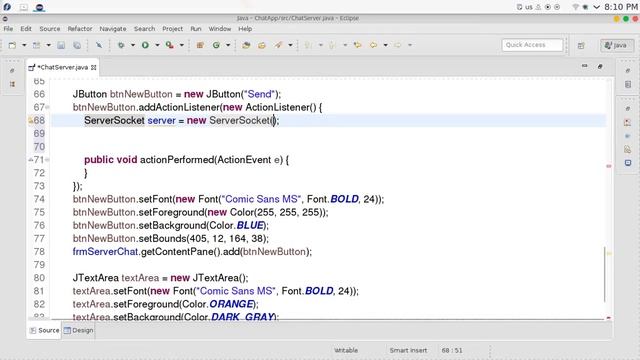Image resolution: width=640 pixels, height=360 pixels.
Task: Click the Save All toolbar icon
Action: 77,45
